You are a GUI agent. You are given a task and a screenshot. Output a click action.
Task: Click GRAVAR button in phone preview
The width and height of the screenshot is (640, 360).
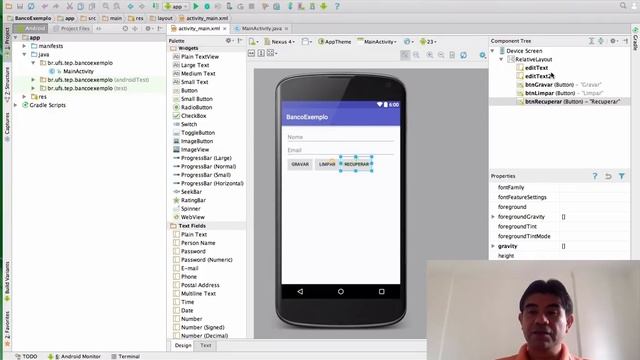pyautogui.click(x=300, y=164)
